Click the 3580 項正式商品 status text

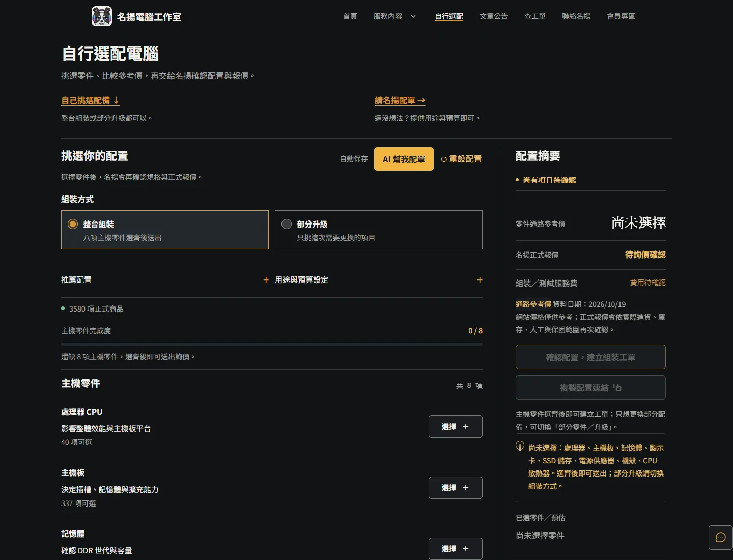point(96,309)
